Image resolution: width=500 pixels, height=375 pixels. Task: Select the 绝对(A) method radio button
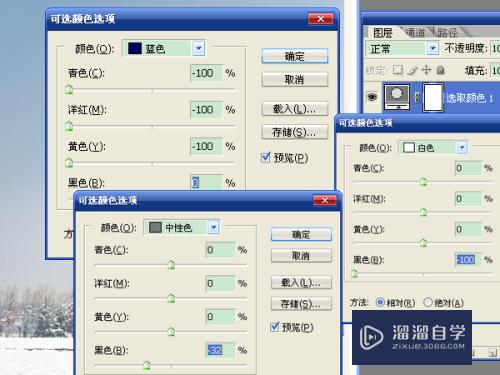(428, 302)
